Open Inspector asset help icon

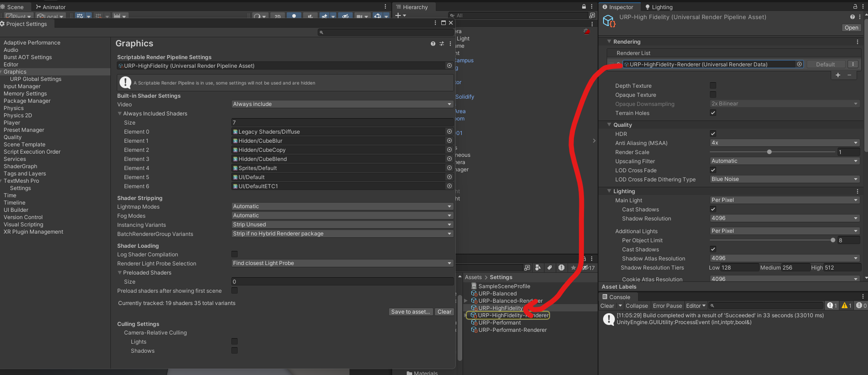coord(853,17)
